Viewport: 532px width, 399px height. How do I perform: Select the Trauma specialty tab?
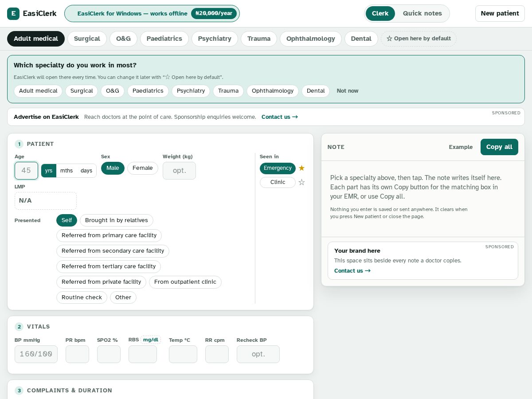tap(259, 39)
